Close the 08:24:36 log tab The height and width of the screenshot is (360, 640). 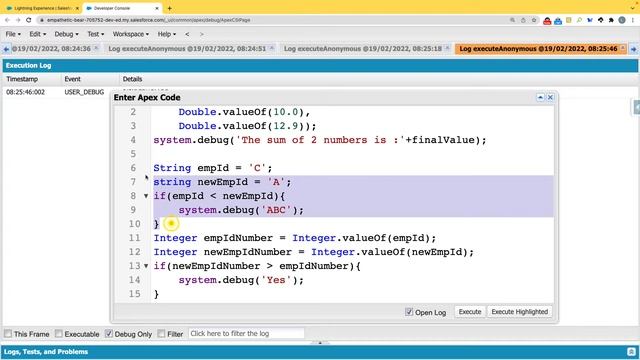pos(96,48)
